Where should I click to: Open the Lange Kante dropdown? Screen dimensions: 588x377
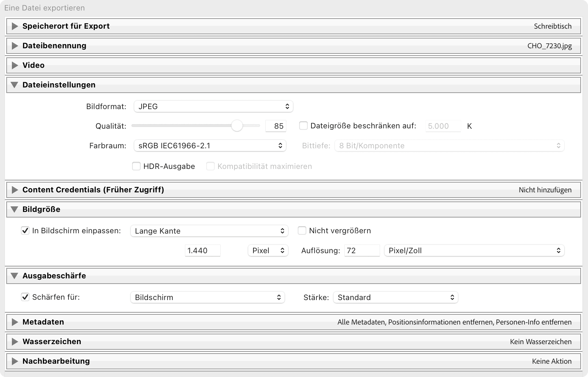(x=209, y=231)
